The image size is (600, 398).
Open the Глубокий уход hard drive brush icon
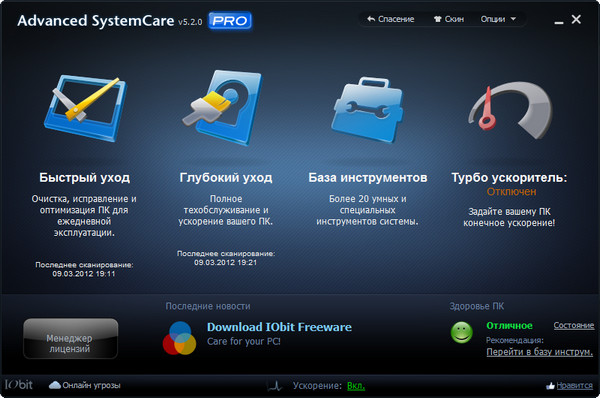click(x=222, y=108)
